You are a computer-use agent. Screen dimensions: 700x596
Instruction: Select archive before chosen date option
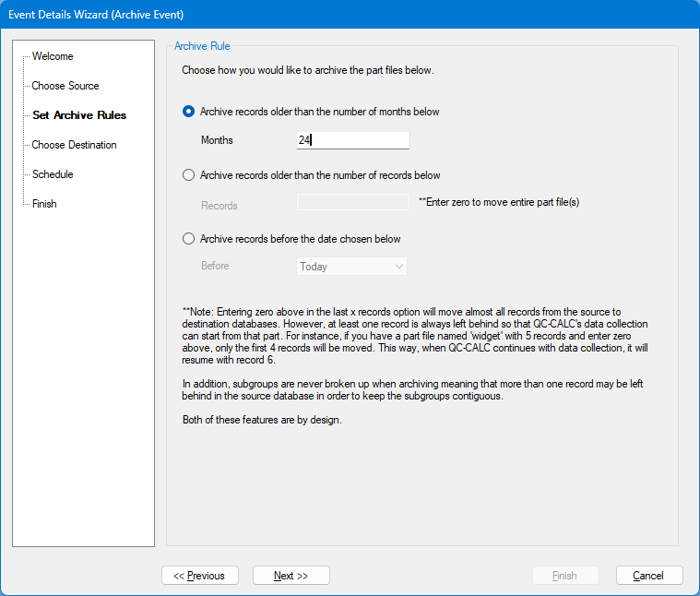point(188,239)
